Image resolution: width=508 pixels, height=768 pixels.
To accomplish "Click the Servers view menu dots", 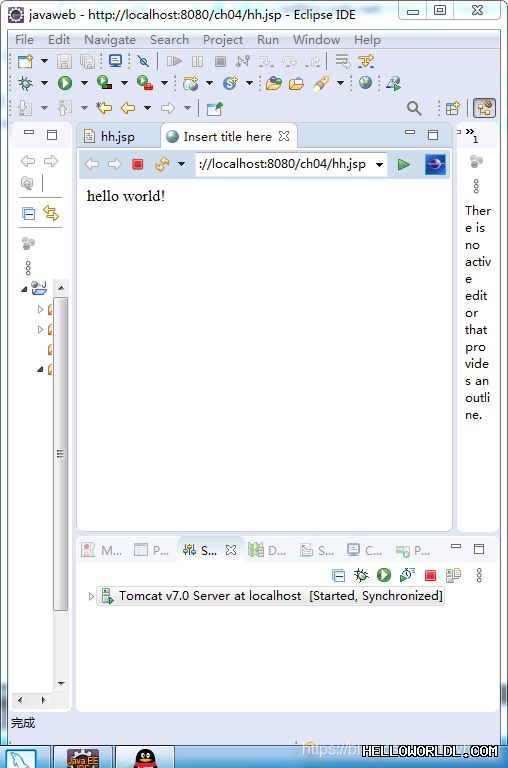I will click(x=479, y=575).
